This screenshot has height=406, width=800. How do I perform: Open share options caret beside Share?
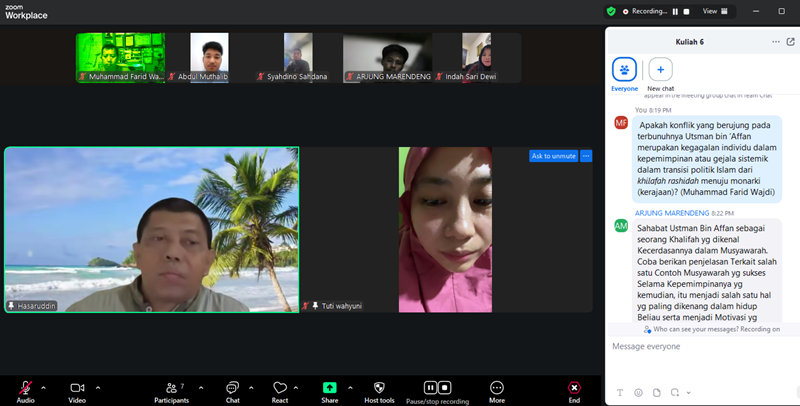tap(350, 388)
